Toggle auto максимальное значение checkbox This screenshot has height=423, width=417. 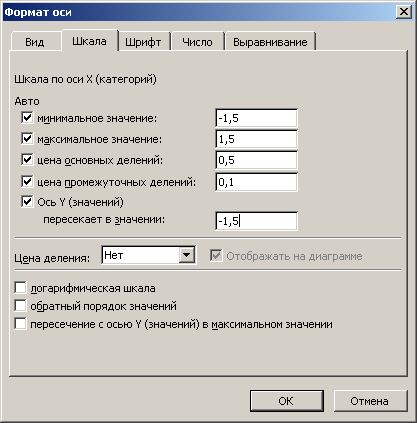(27, 139)
